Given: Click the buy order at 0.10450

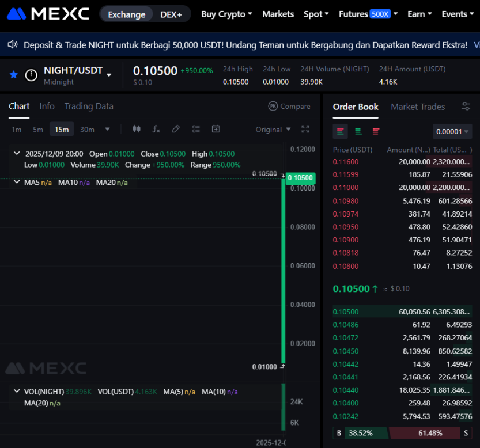Looking at the screenshot, I should pos(402,351).
